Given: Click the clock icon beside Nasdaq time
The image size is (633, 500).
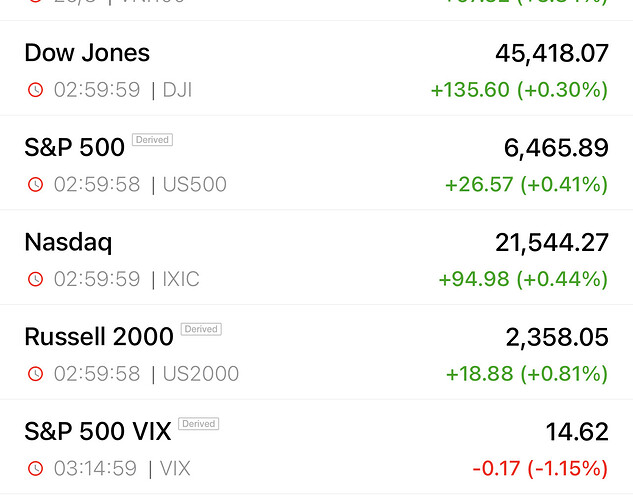Looking at the screenshot, I should coord(36,279).
